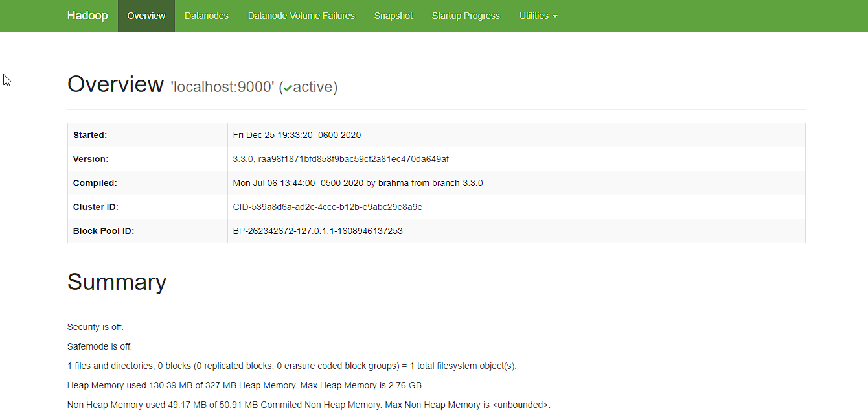Click the Heap Memory usage line
The width and height of the screenshot is (868, 415).
point(245,385)
